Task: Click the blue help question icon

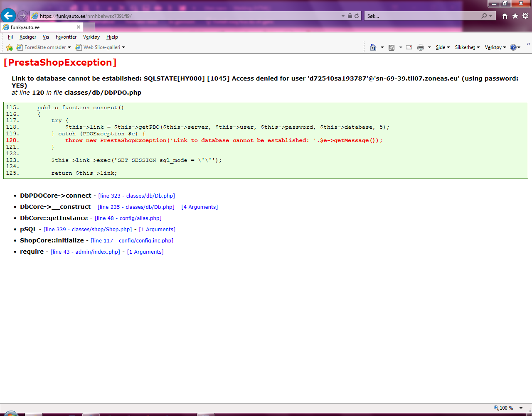Action: [x=513, y=47]
